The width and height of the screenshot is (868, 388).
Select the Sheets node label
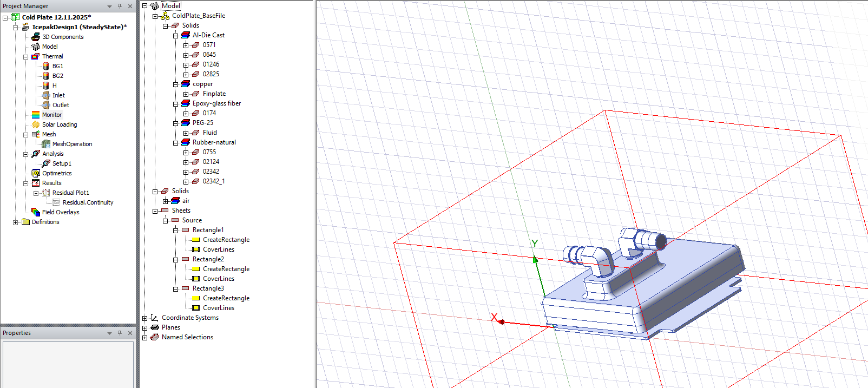181,211
